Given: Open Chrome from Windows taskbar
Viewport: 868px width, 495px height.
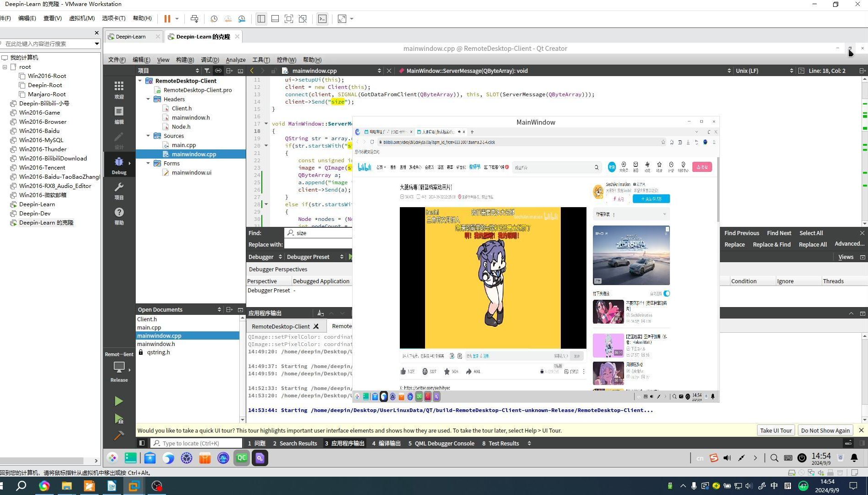Looking at the screenshot, I should [x=44, y=486].
